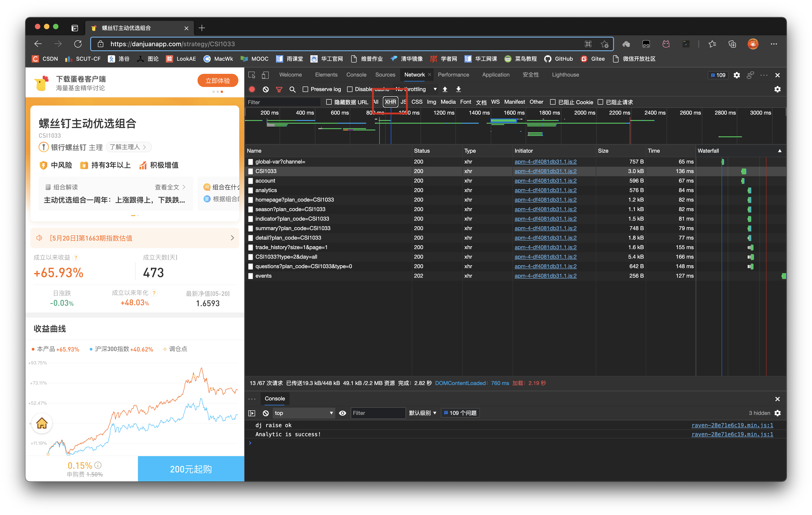This screenshot has height=515, width=812.
Task: Click the record network log button
Action: click(252, 89)
